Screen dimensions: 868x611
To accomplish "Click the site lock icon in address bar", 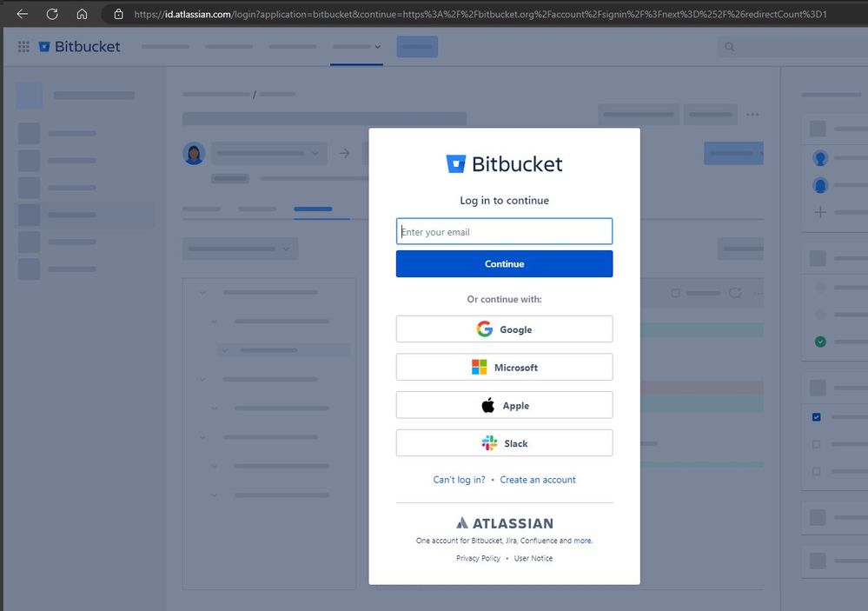I will click(x=118, y=14).
